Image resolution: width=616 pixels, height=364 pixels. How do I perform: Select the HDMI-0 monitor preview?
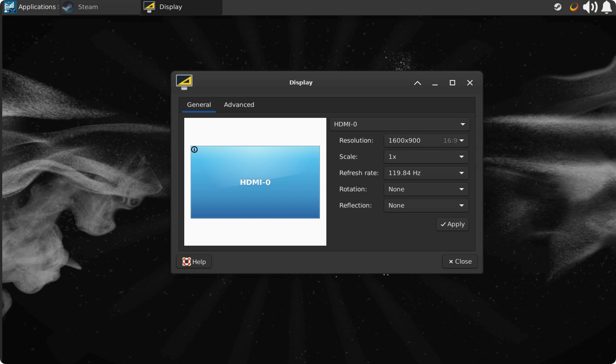pyautogui.click(x=255, y=182)
